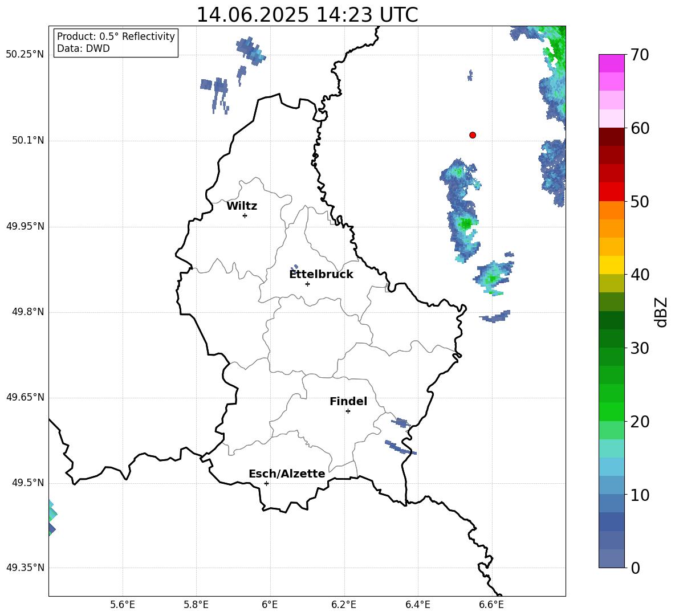Viewport: 675px width, 616px height.
Task: Click the 6.4°E longitude label
Action: (417, 605)
